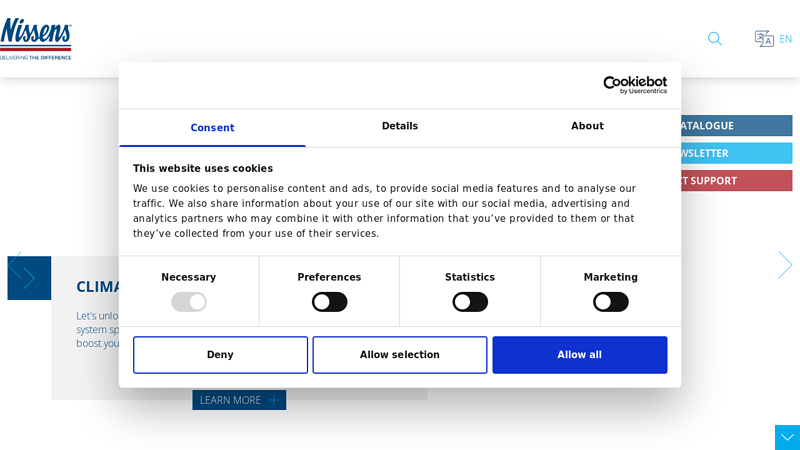Click the Allow selection button
The width and height of the screenshot is (800, 450).
pyautogui.click(x=400, y=355)
